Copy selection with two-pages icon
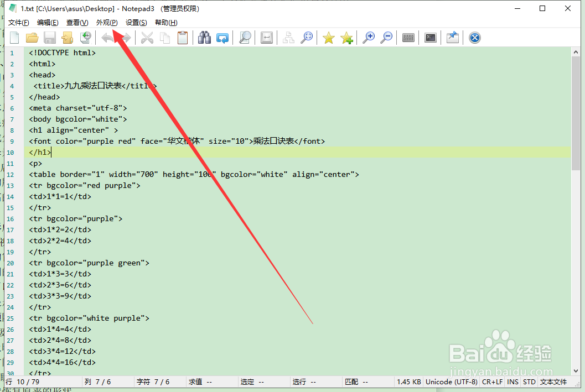 [x=165, y=38]
